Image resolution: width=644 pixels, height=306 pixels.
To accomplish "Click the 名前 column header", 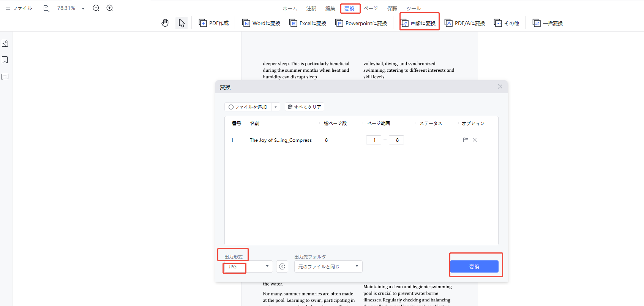I will (255, 124).
